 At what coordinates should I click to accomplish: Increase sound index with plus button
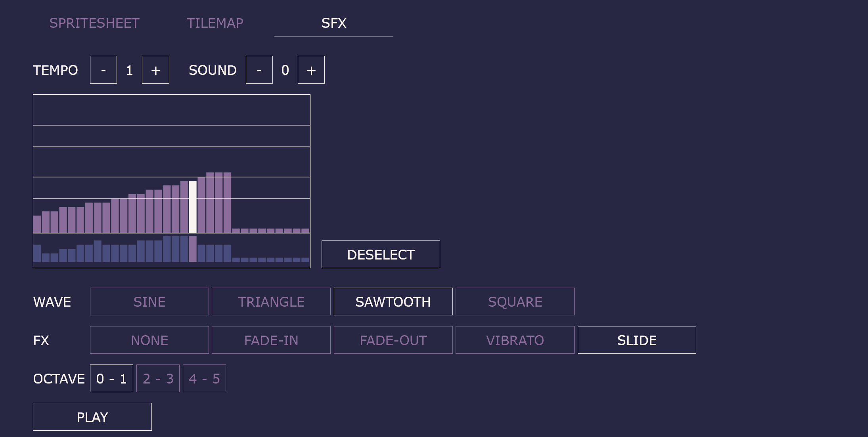(311, 70)
